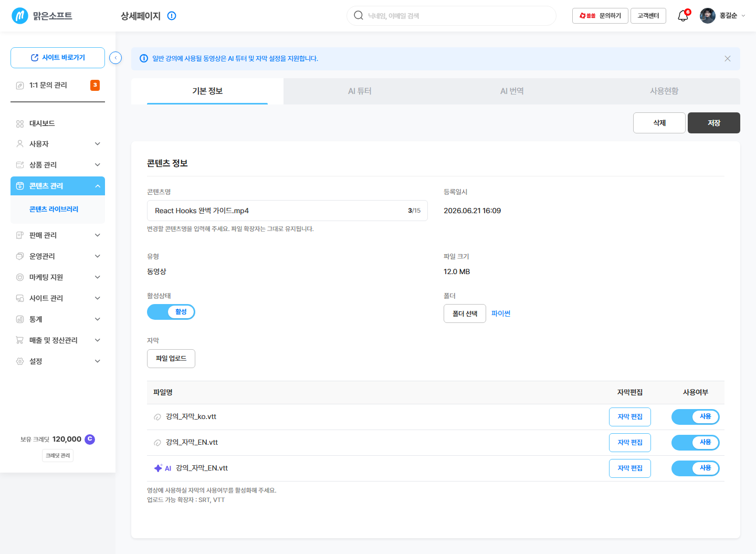Click the AI sparkle icon in subtitle list
The image size is (756, 554).
click(x=158, y=468)
